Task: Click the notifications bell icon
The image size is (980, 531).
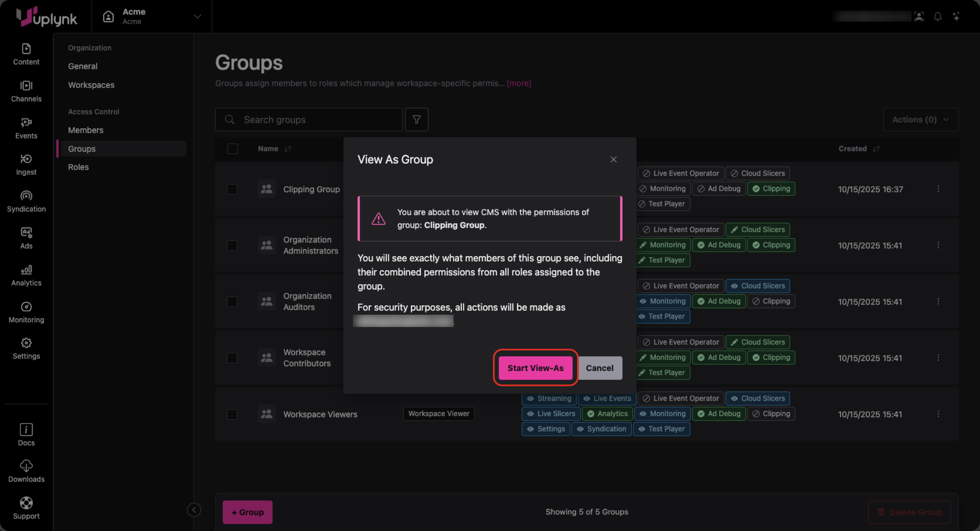Action: tap(938, 16)
